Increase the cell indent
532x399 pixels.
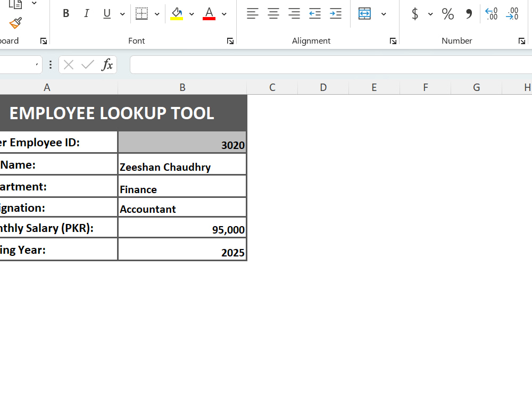pos(336,14)
